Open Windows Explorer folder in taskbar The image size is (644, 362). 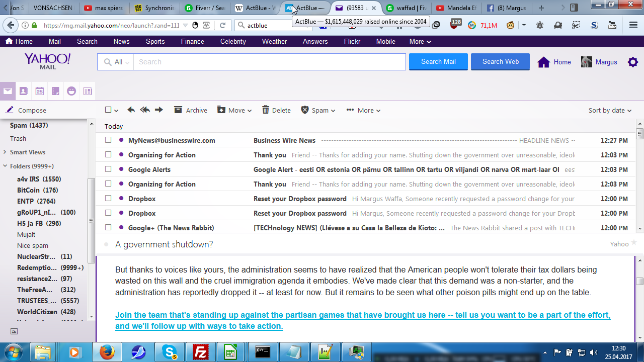44,352
